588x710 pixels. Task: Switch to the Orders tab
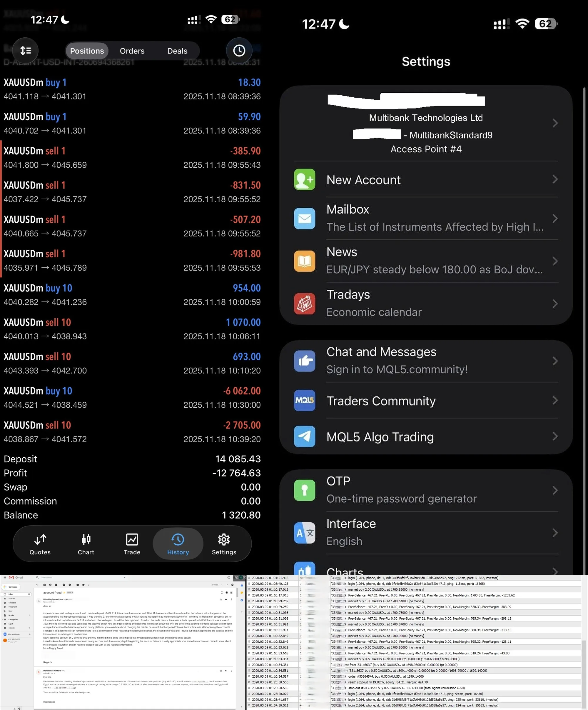pos(132,51)
